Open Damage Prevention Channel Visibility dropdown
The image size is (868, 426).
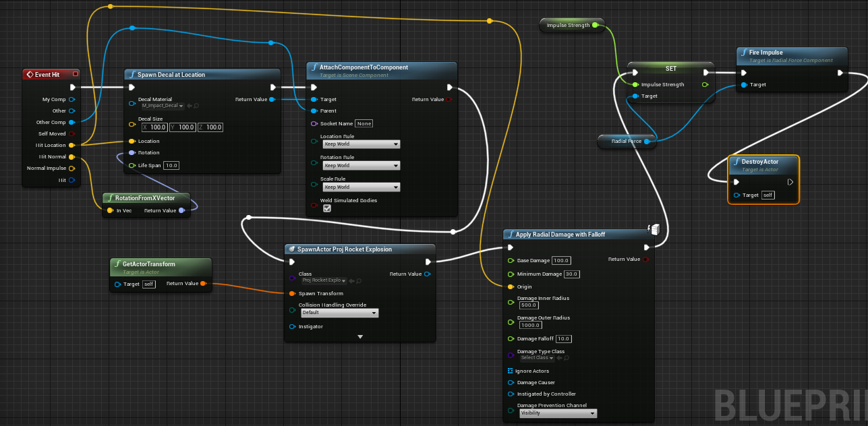558,413
